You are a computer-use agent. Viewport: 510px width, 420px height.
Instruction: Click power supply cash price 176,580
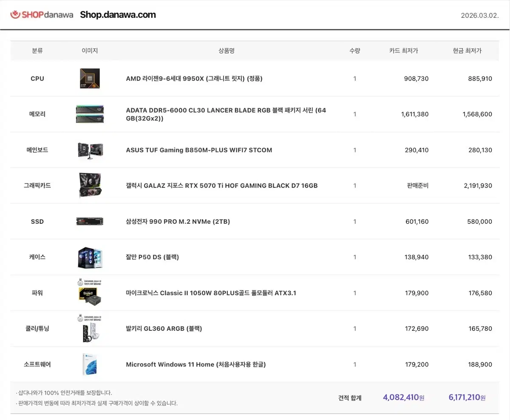click(480, 293)
